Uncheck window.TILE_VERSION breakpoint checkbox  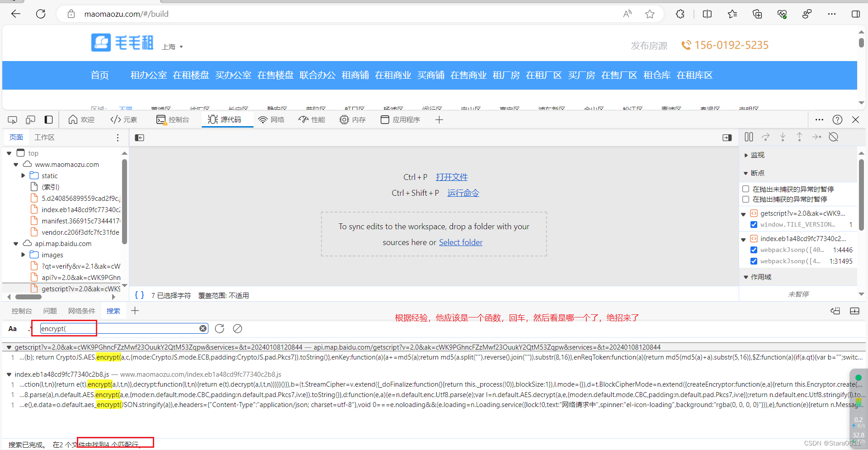click(x=754, y=225)
